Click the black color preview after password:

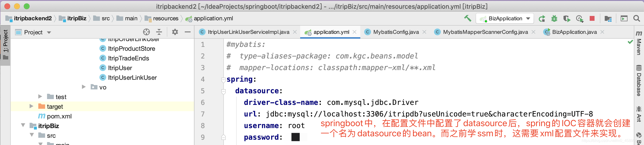(296, 137)
